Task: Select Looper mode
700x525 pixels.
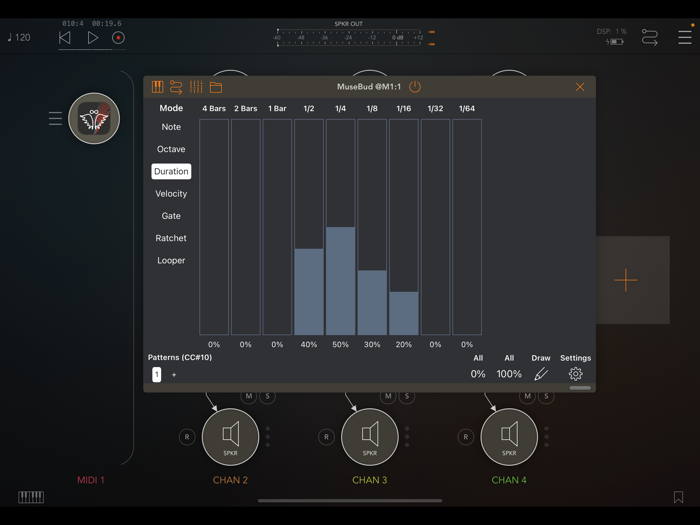Action: point(171,261)
